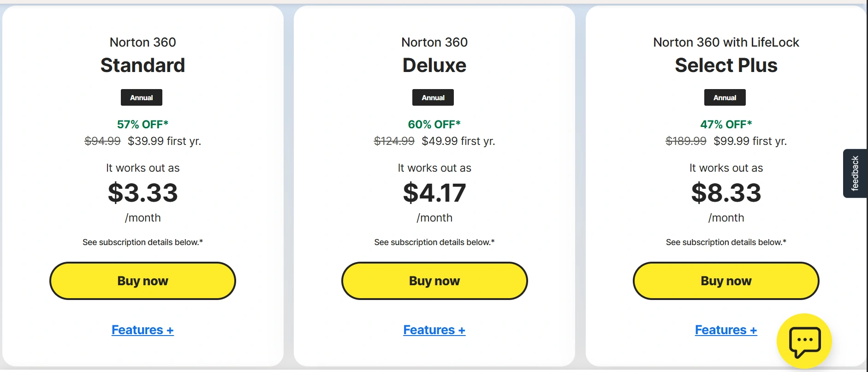The width and height of the screenshot is (868, 372).
Task: Click the Deluxe plan heading
Action: pos(434,65)
